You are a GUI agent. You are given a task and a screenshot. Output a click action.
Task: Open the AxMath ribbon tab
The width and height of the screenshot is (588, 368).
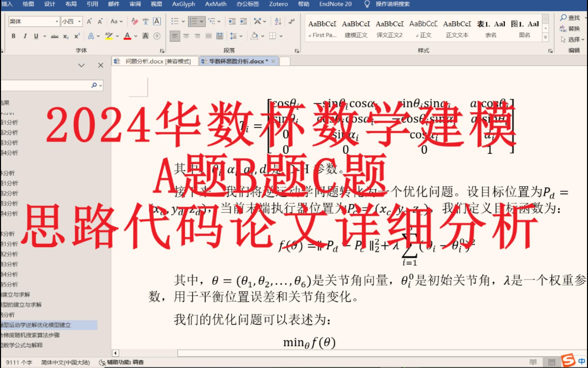216,4
